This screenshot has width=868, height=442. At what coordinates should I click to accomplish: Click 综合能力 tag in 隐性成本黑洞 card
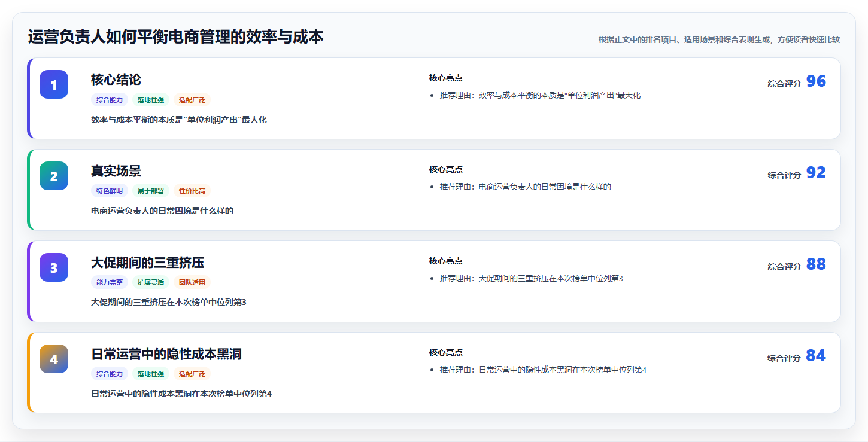pyautogui.click(x=110, y=374)
